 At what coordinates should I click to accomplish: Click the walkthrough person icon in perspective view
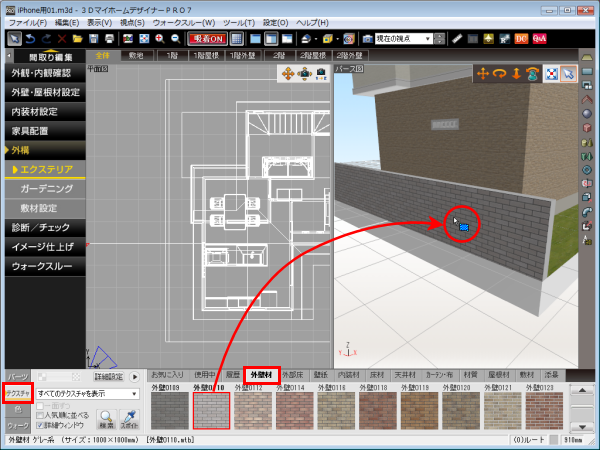pyautogui.click(x=533, y=74)
